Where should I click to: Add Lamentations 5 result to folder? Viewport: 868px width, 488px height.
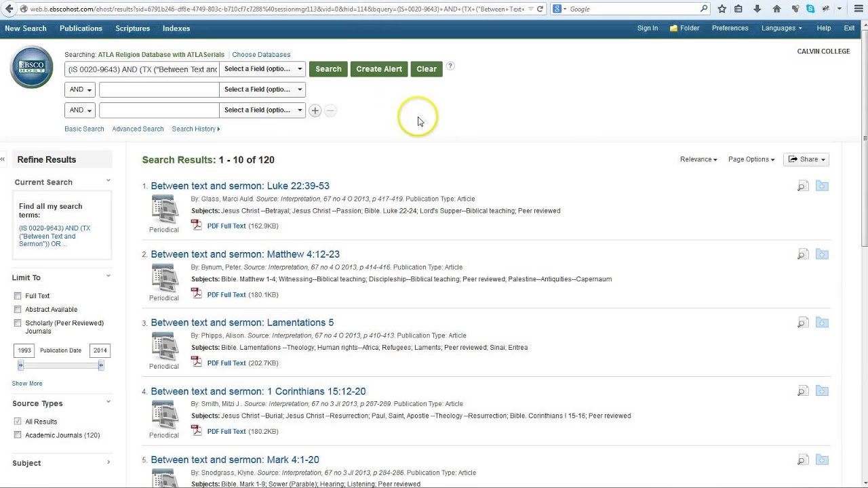tap(822, 323)
